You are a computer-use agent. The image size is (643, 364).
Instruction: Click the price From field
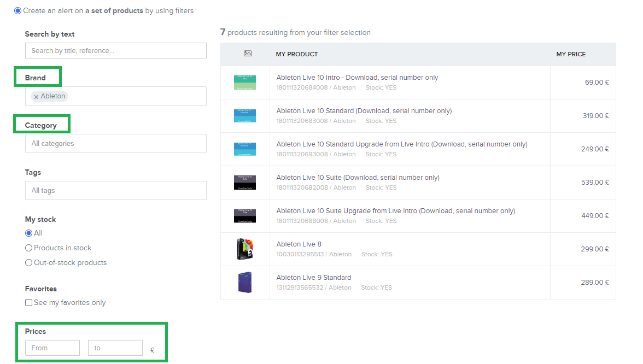click(52, 348)
